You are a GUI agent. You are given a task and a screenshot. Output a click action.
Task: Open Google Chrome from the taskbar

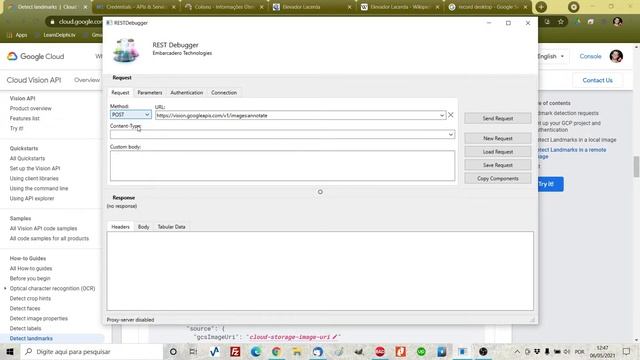[276, 351]
